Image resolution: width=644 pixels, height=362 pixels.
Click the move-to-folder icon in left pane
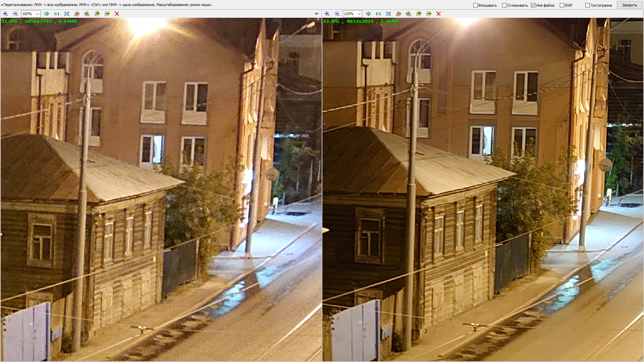click(107, 14)
